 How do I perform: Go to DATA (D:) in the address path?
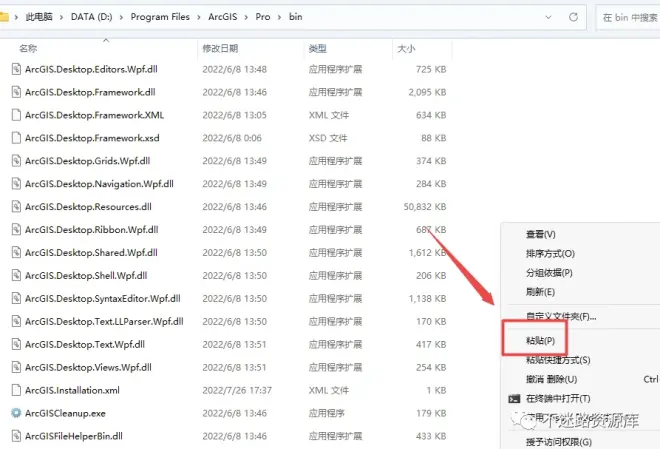point(91,17)
